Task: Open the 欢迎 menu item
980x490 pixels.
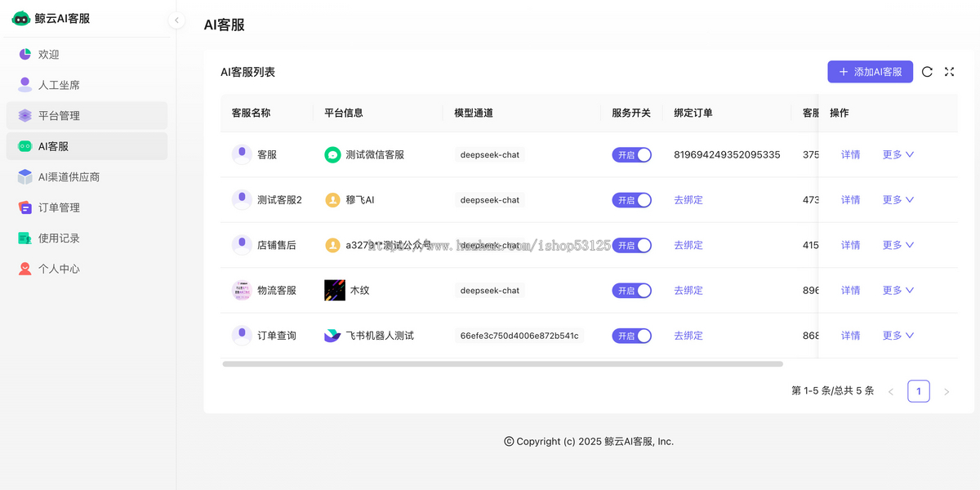Action: 87,54
